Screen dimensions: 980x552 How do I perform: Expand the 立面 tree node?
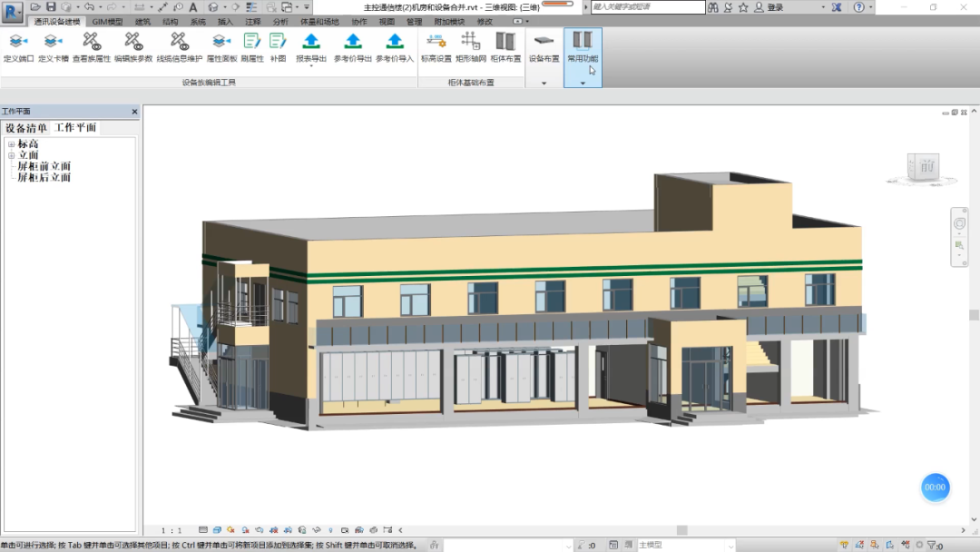pos(12,155)
